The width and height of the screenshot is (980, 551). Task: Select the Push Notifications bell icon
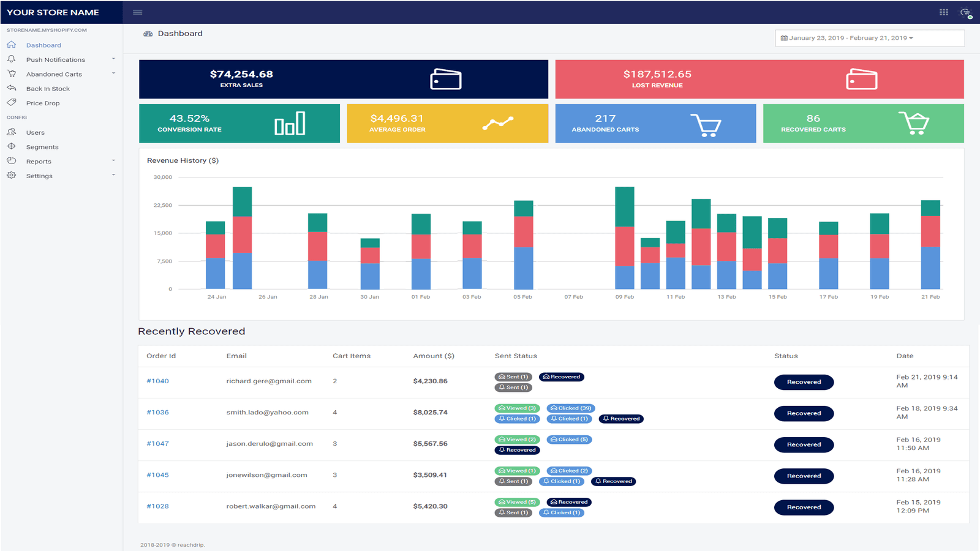click(x=11, y=58)
